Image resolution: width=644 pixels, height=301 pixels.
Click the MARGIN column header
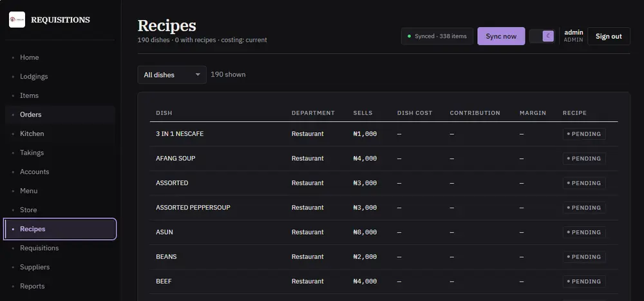point(533,113)
